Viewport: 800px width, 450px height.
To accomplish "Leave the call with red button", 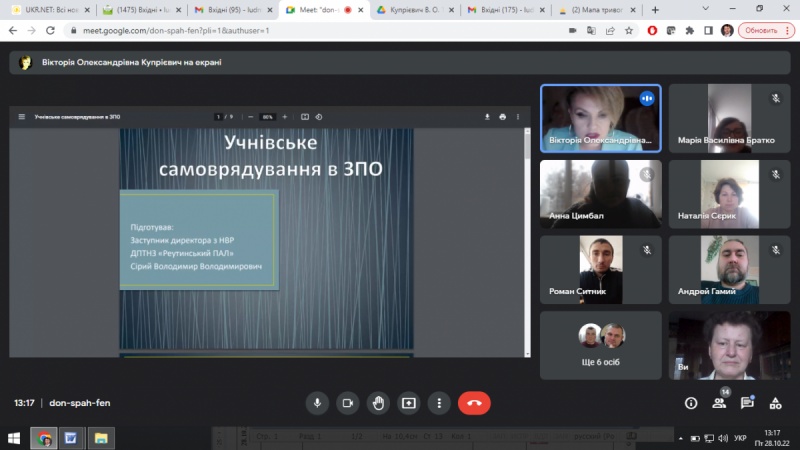I will pos(474,403).
